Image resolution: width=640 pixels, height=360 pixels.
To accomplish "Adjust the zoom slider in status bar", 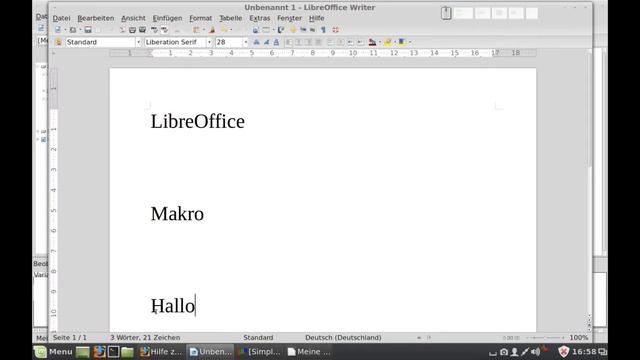I will (545, 338).
